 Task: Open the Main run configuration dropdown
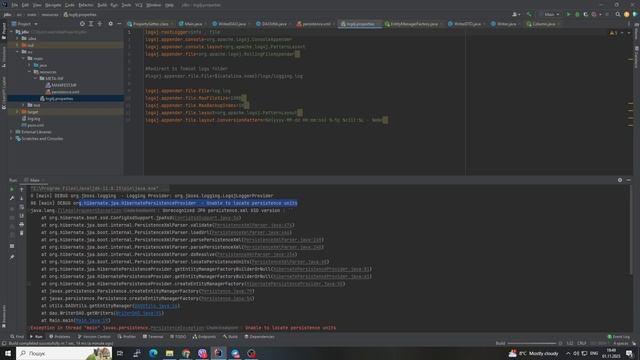[549, 14]
